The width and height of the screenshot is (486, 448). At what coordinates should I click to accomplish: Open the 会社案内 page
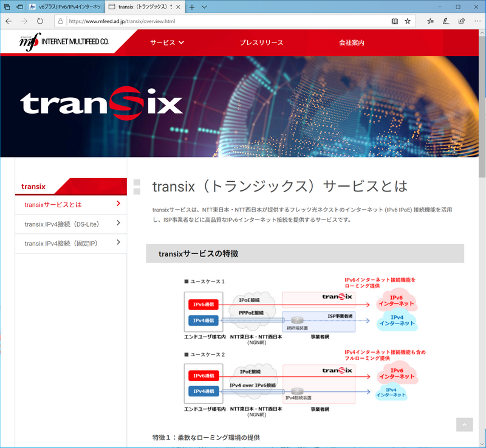(351, 43)
